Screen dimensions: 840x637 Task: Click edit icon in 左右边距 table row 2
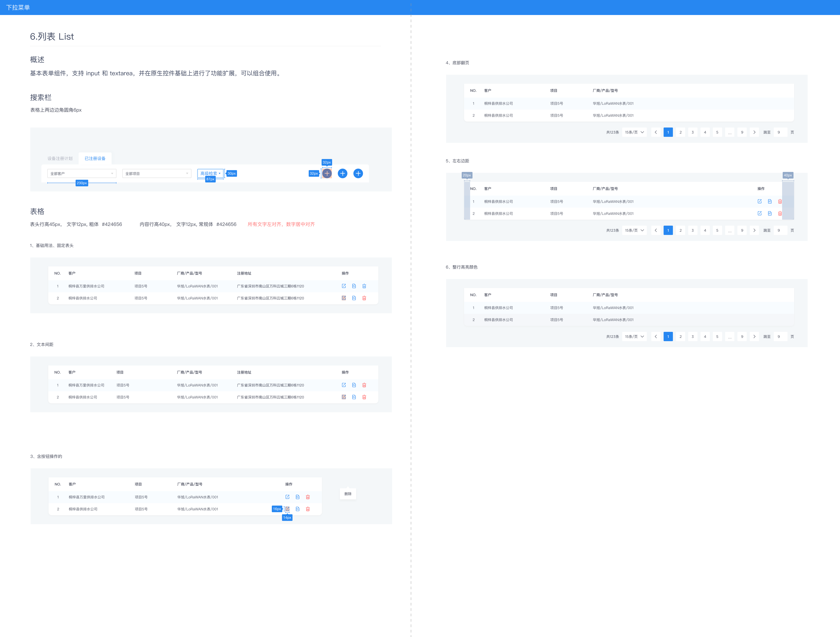point(759,213)
